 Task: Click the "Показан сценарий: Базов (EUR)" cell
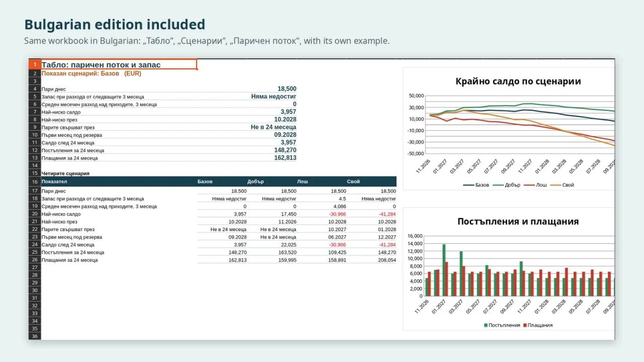coord(91,73)
